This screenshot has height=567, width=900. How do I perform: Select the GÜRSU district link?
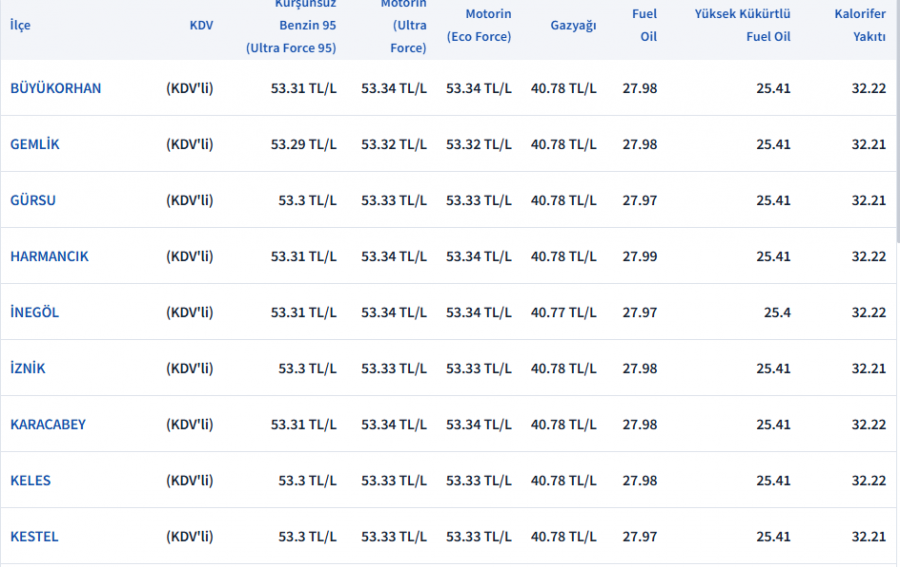click(x=33, y=200)
